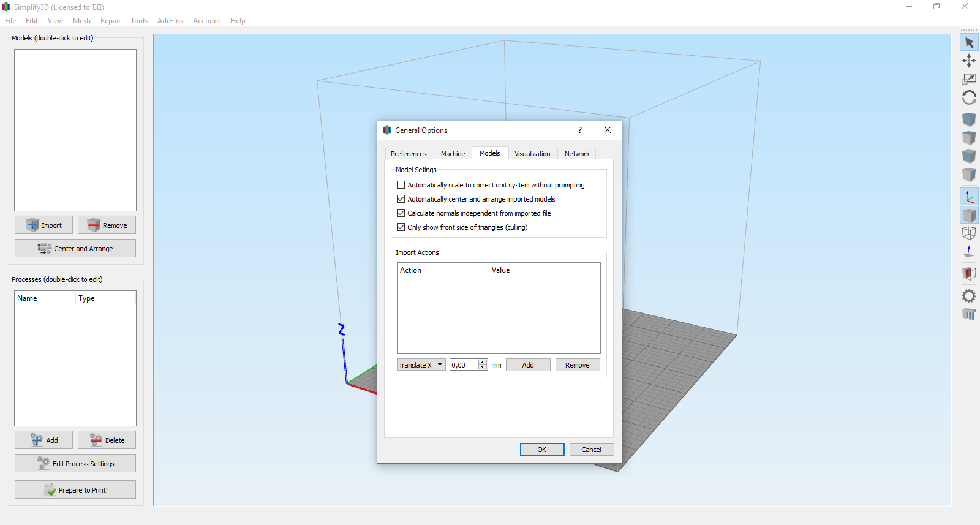980x525 pixels.
Task: Open the View menu
Action: [x=55, y=21]
